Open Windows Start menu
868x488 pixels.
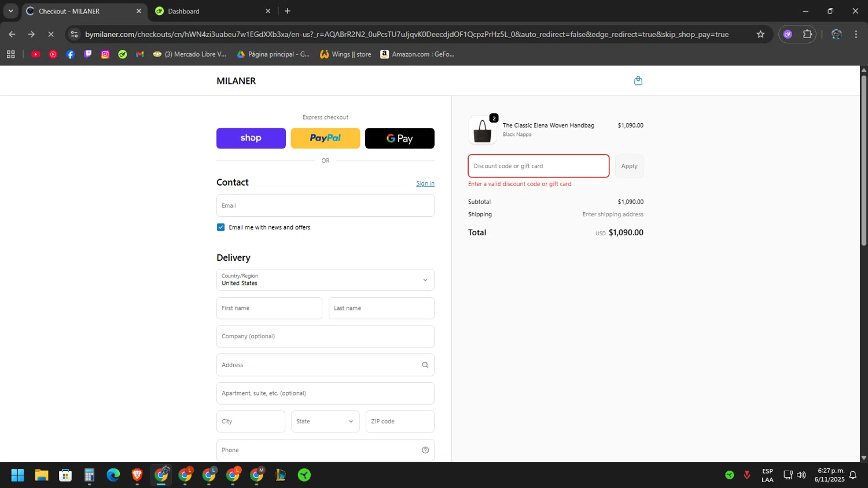(17, 475)
